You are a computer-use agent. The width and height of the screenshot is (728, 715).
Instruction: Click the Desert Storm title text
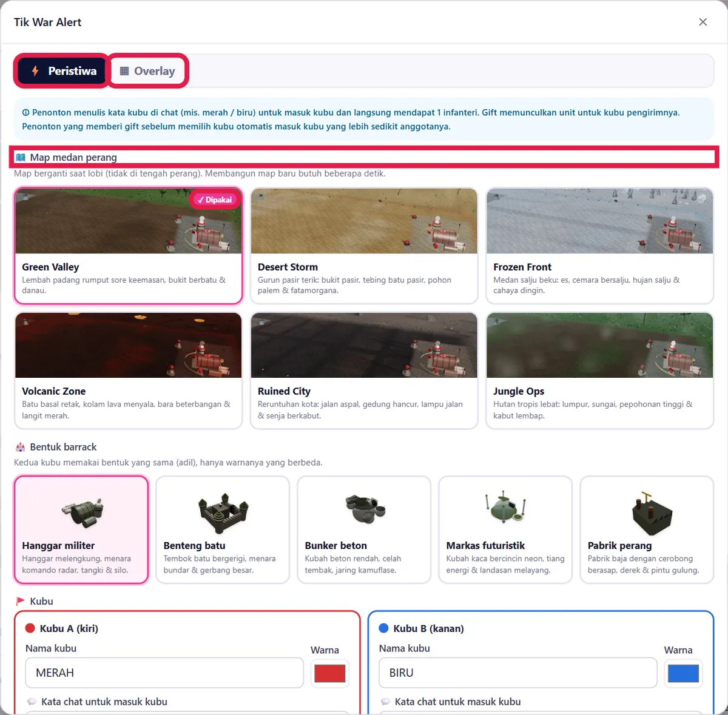[x=288, y=267]
